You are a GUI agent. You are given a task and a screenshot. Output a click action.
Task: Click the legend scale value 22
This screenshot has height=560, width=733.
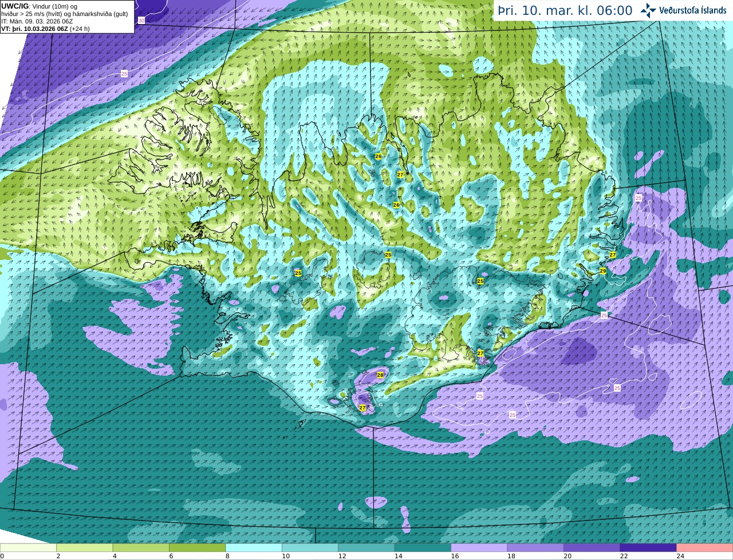pyautogui.click(x=624, y=556)
